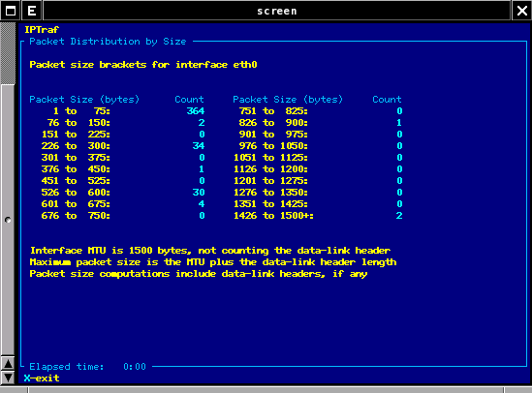Viewport: 532px width, 393px height.
Task: Click the '376 to 450:' bracket row
Action: 76,169
